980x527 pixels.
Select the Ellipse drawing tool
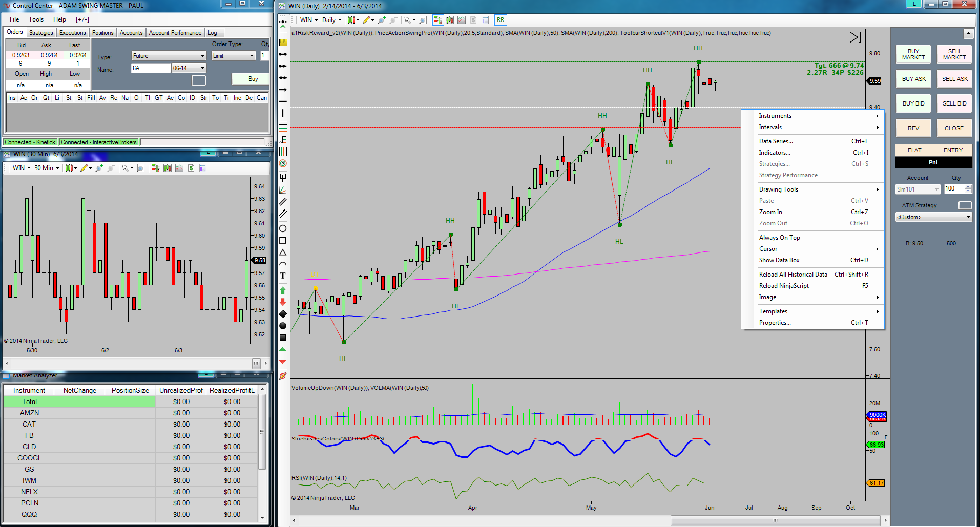pos(283,228)
